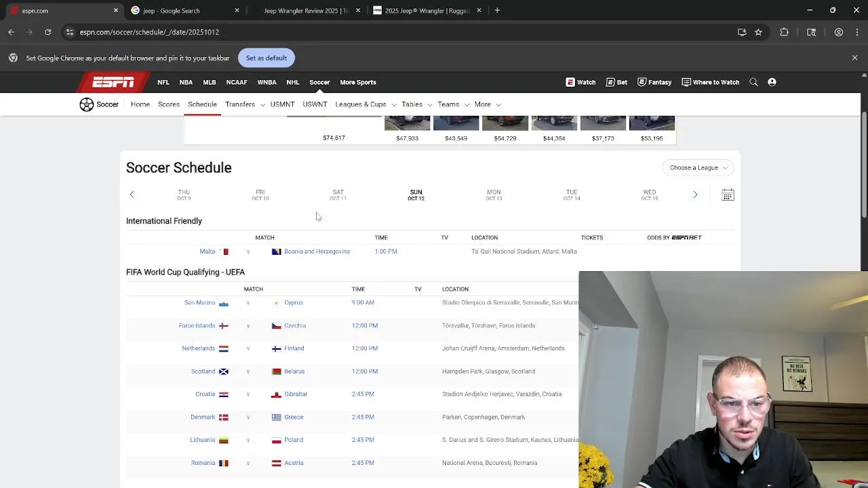
Task: Open the Poland team link
Action: [x=294, y=440]
